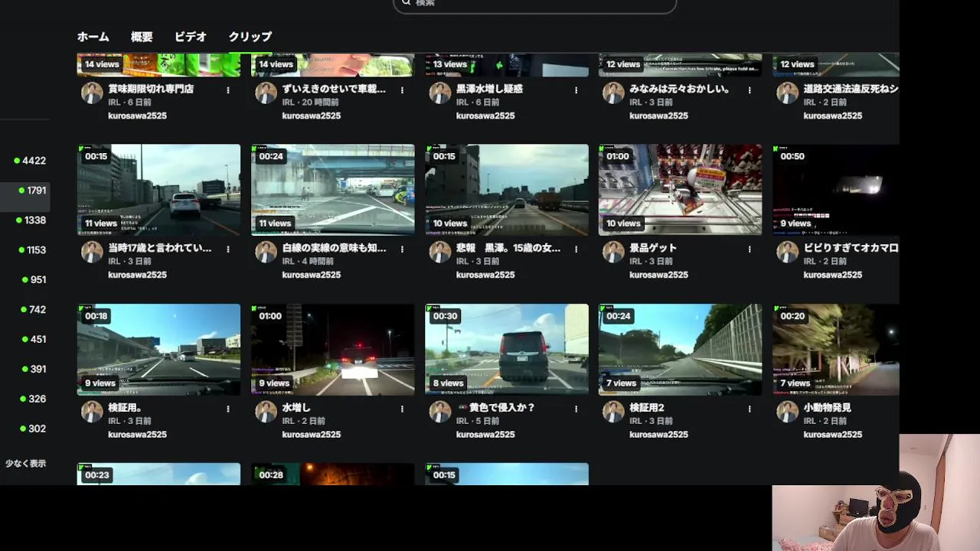980x551 pixels.
Task: Click channel avatar beside 黄色で侵入か？
Action: 439,412
